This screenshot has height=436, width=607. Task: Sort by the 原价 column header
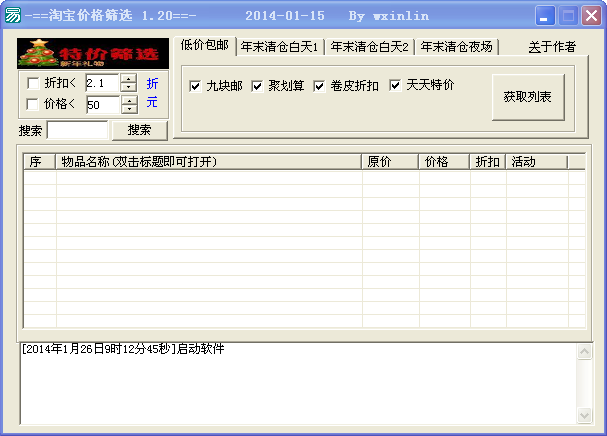coord(390,161)
